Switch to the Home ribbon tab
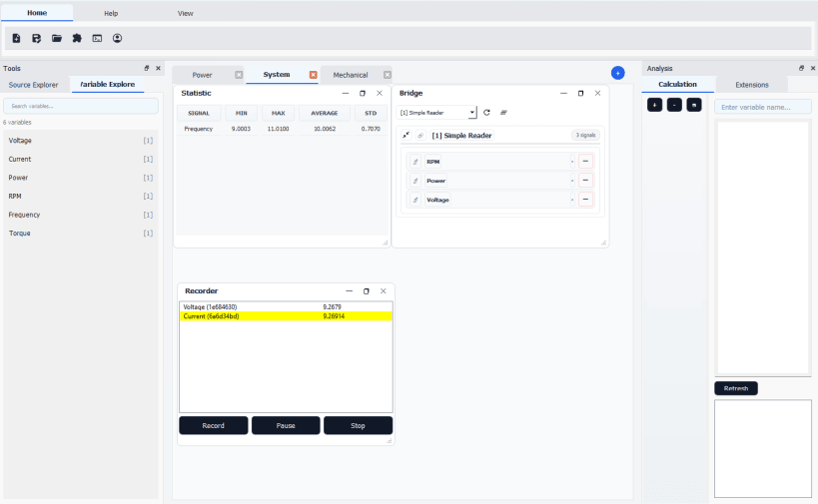The image size is (818, 504). (37, 13)
